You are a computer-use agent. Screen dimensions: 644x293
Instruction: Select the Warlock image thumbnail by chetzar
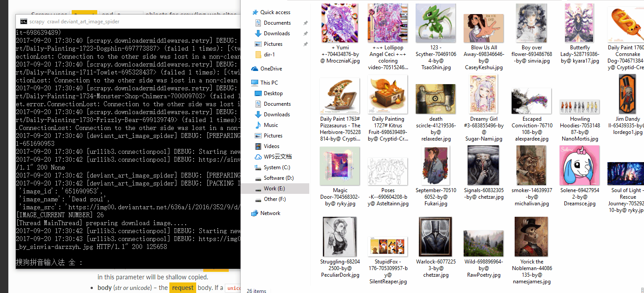[436, 237]
